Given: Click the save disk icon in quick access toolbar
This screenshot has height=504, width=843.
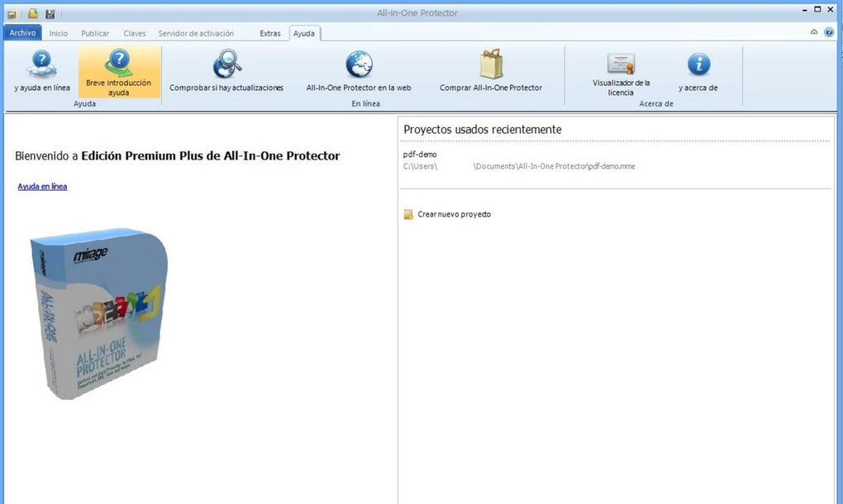Looking at the screenshot, I should 50,14.
